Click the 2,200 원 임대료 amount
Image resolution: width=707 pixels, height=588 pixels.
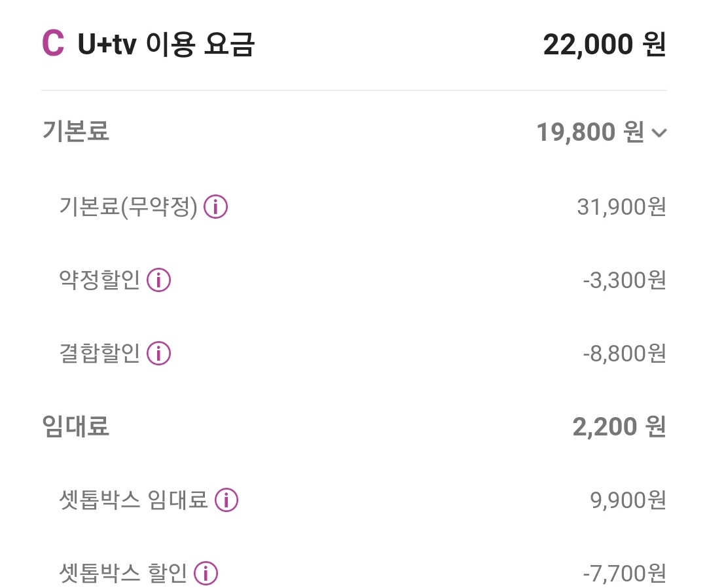click(x=619, y=427)
